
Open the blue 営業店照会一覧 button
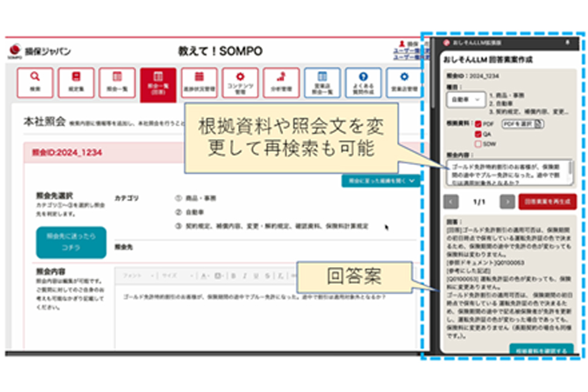pos(323,83)
